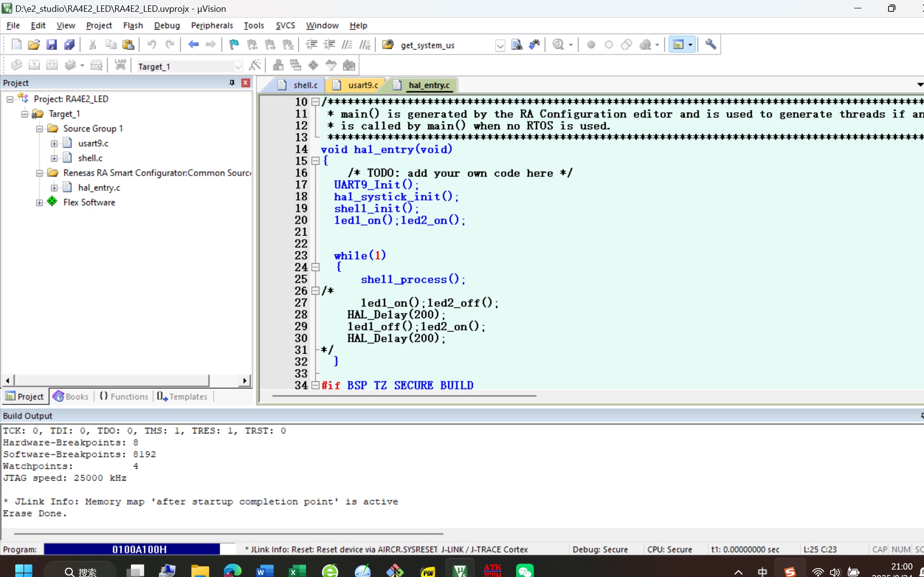Build the target files from the build toolbar
Viewport: 924px width, 577px height.
(x=34, y=65)
